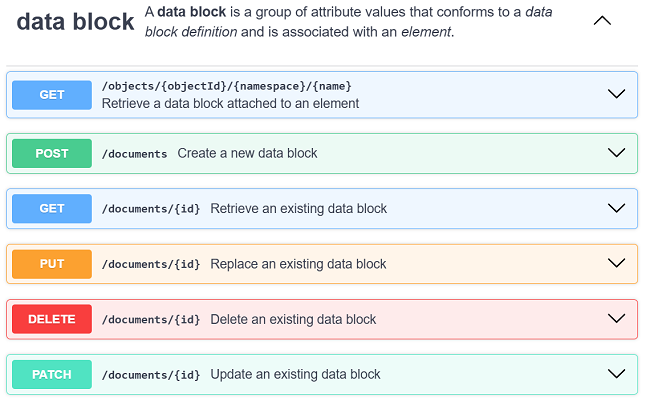Viewport: 646px width, 405px height.
Task: Click 'Update an existing data block' description
Action: click(295, 374)
